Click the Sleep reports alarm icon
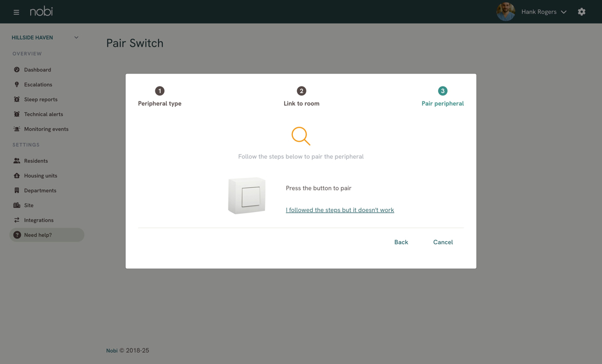Image resolution: width=602 pixels, height=364 pixels. [x=17, y=99]
